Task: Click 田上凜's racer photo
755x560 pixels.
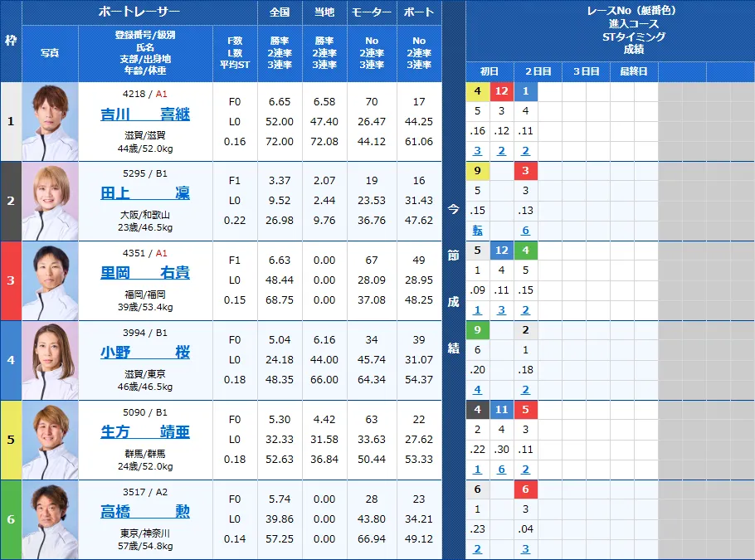Action: tap(49, 202)
